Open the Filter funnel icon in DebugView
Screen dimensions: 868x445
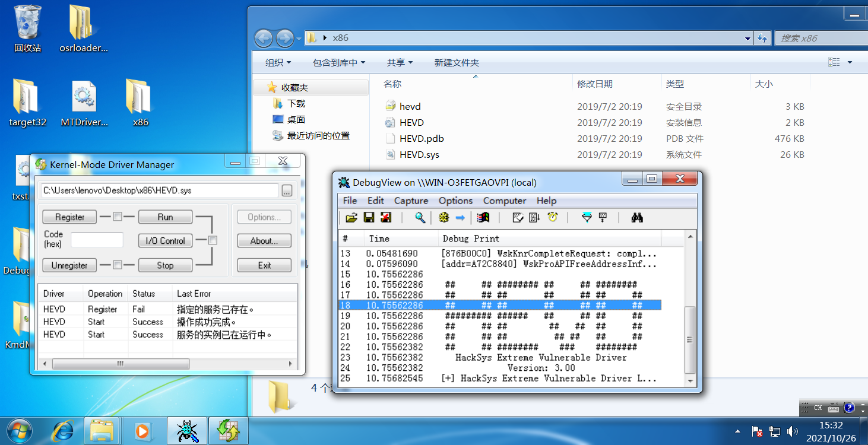(587, 218)
